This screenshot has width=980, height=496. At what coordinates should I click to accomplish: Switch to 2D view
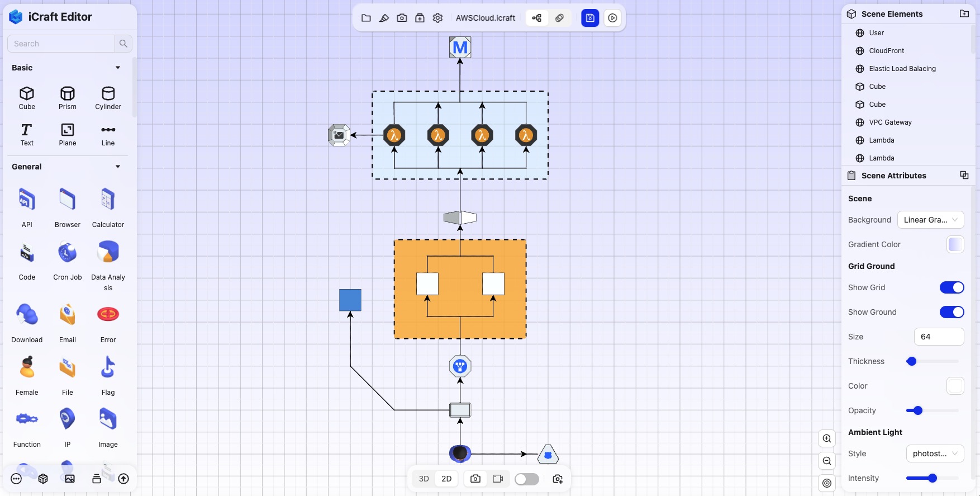[x=446, y=479]
